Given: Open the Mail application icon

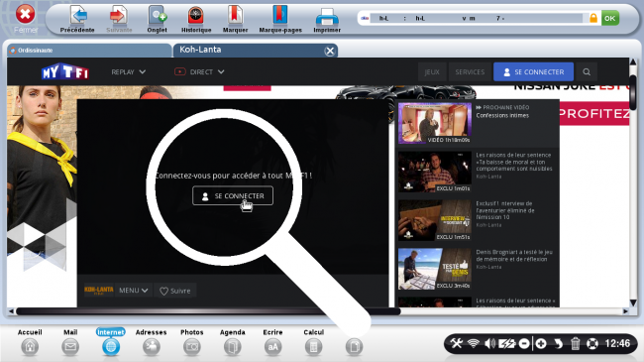Looking at the screenshot, I should [x=70, y=347].
